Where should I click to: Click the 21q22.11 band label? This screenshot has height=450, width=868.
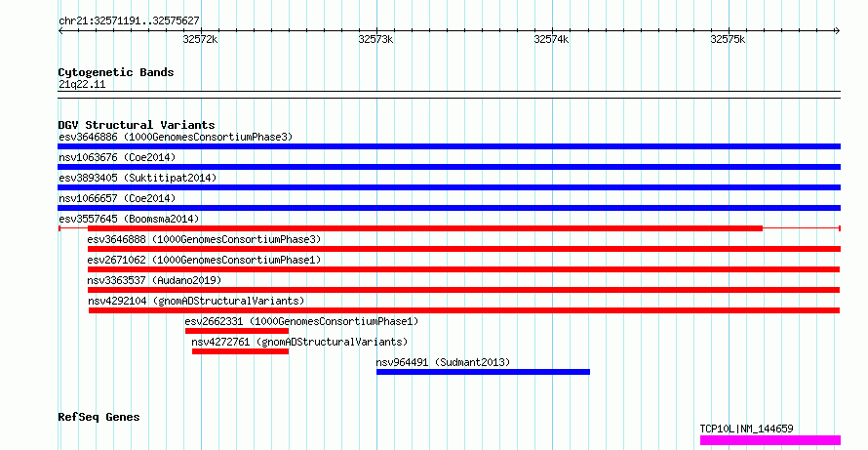pyautogui.click(x=82, y=85)
